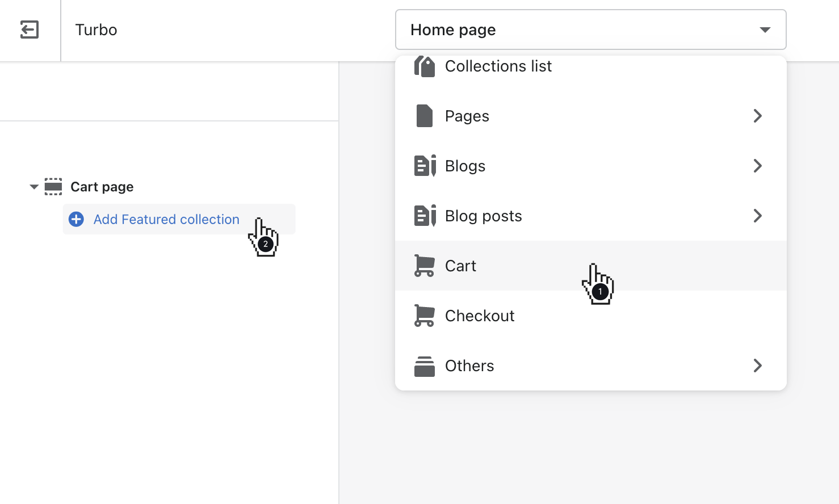The width and height of the screenshot is (839, 504).
Task: Click the Checkout cart icon
Action: 424,316
